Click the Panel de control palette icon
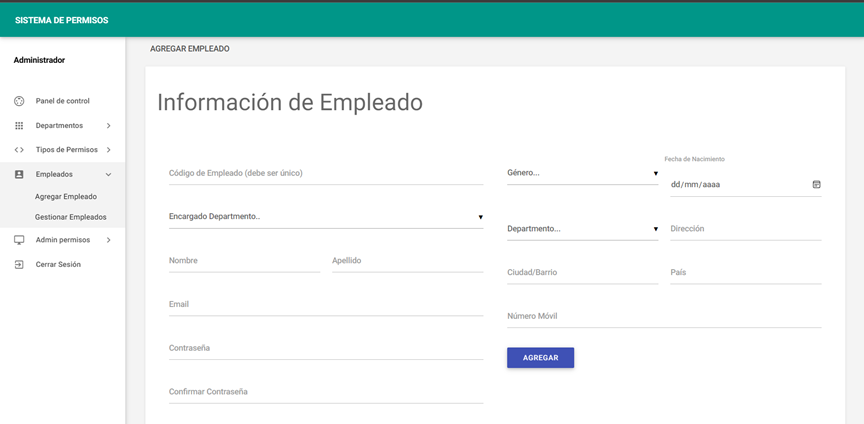The width and height of the screenshot is (864, 424). coord(19,101)
